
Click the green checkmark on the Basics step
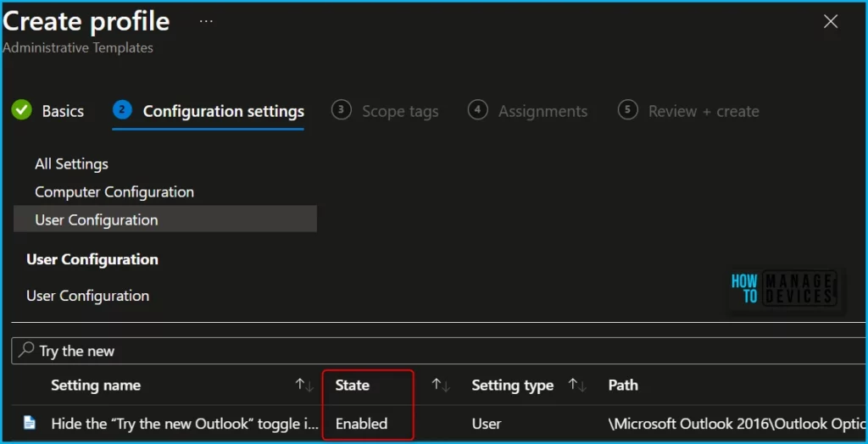coord(21,111)
